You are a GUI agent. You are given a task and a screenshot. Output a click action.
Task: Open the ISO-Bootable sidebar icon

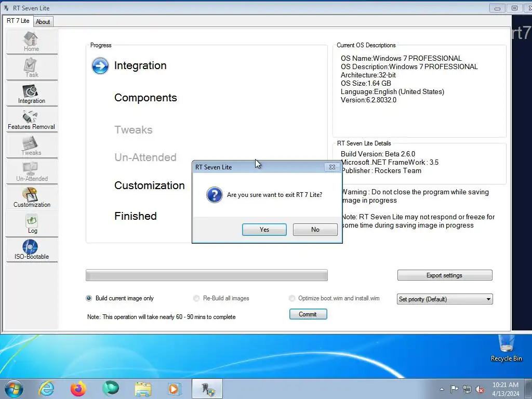coord(31,250)
